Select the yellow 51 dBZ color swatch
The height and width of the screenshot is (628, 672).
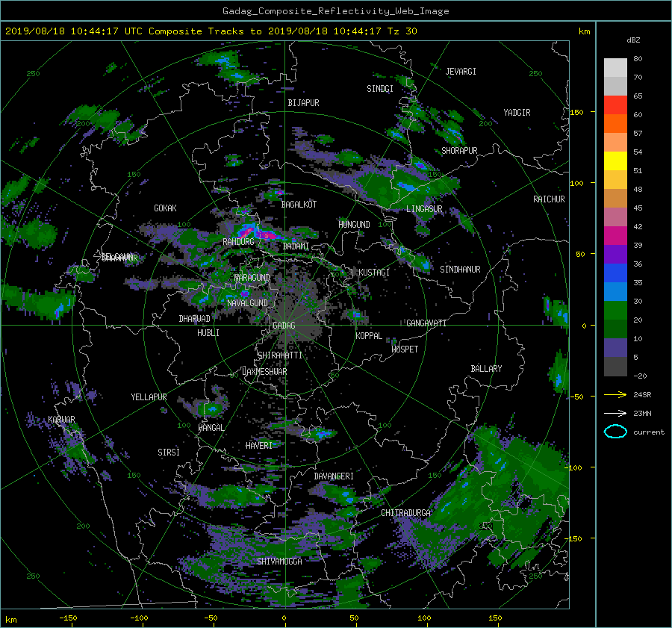615,161
